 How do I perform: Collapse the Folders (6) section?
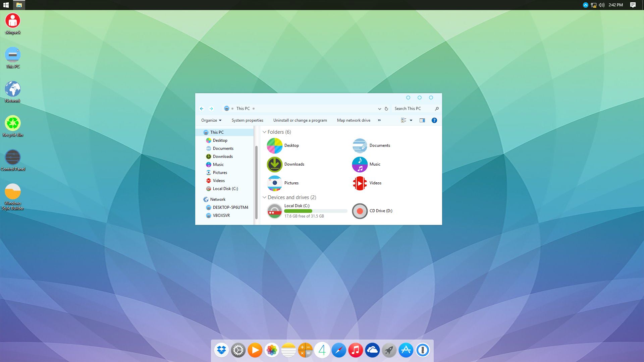click(x=264, y=132)
